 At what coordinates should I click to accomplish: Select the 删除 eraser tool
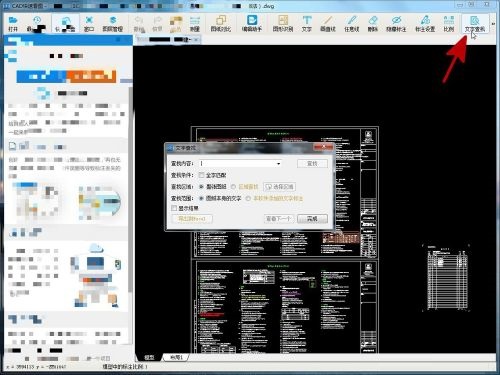(372, 24)
